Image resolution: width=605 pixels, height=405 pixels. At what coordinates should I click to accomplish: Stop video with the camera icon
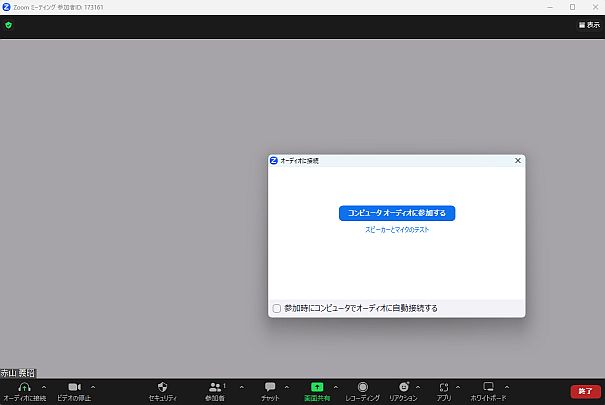click(x=74, y=387)
